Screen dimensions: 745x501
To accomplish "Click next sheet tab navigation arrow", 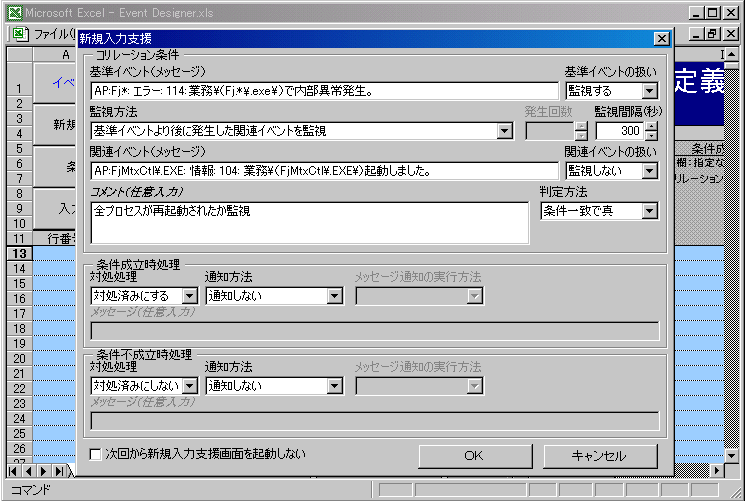I will pyautogui.click(x=43, y=471).
